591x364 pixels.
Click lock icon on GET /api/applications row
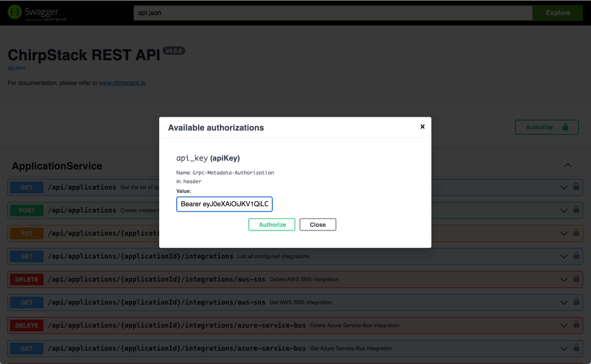coord(576,187)
